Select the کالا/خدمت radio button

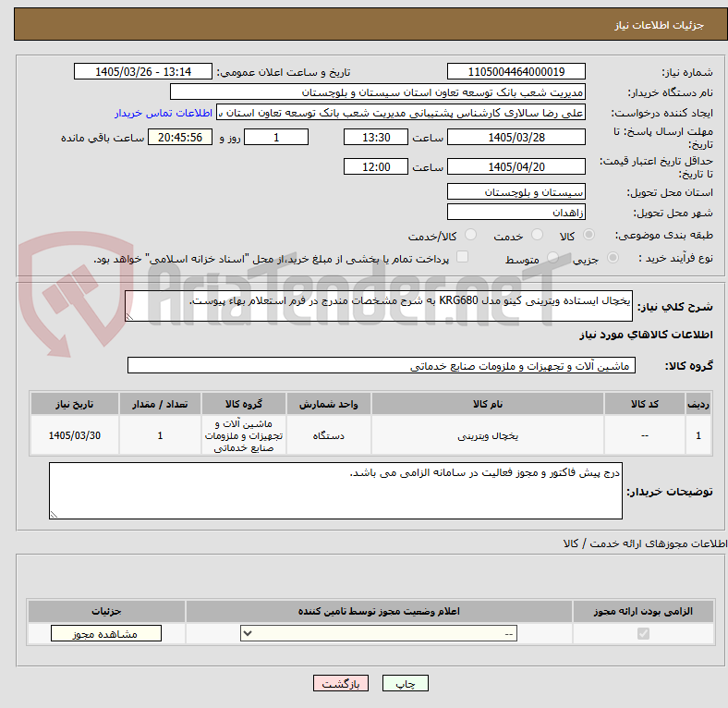(471, 235)
